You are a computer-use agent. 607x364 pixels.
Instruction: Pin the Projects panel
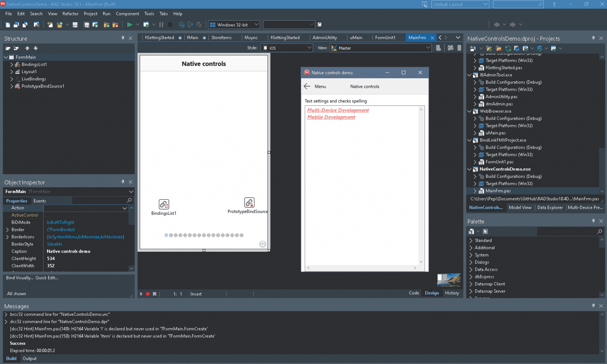click(x=593, y=38)
